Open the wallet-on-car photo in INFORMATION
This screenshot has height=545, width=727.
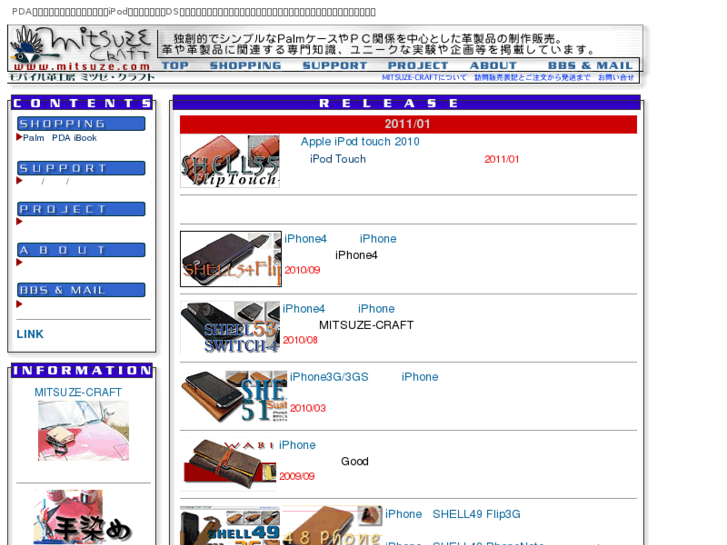[83, 431]
